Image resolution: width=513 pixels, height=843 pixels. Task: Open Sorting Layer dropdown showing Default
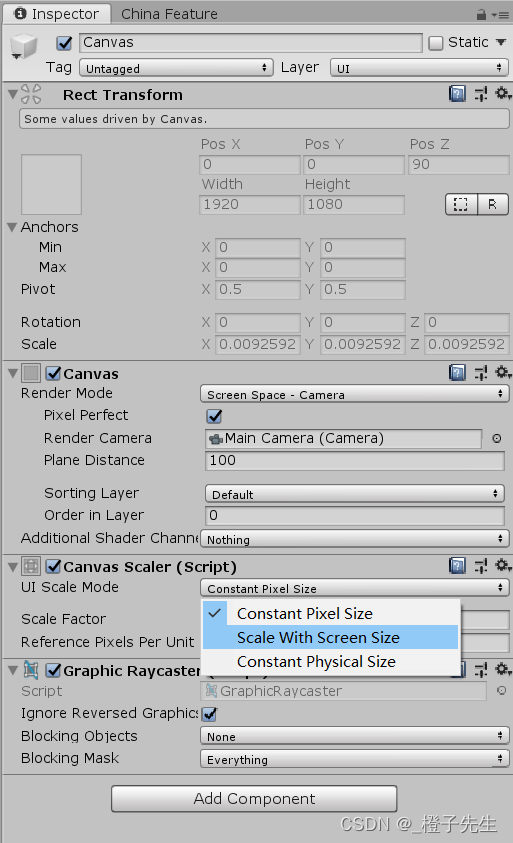click(x=354, y=494)
